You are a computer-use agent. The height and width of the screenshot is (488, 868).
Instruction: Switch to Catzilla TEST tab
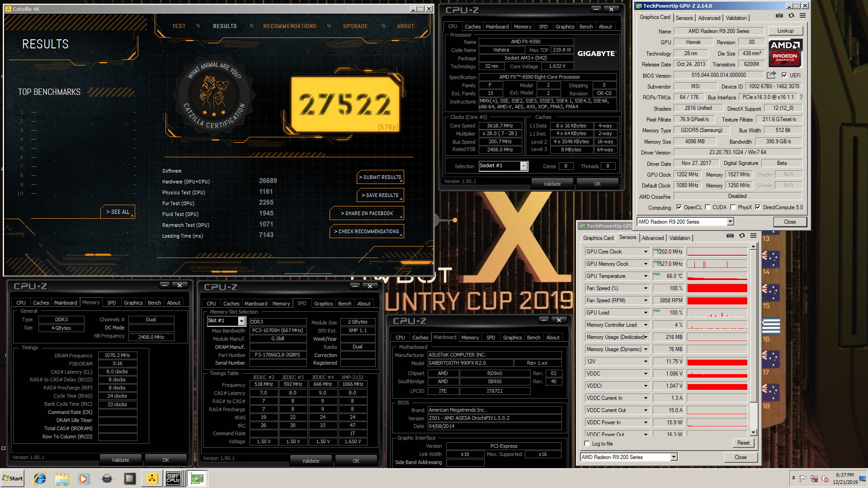[179, 26]
